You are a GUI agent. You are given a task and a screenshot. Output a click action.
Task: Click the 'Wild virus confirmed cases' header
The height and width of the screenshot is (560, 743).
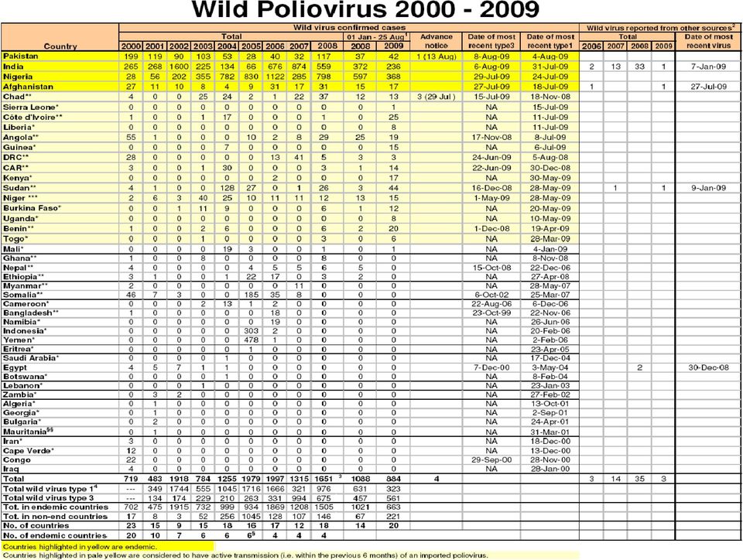(349, 27)
